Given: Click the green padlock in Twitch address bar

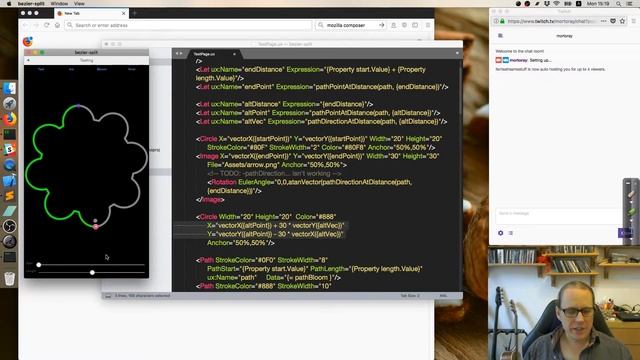Looking at the screenshot, I should pos(502,21).
